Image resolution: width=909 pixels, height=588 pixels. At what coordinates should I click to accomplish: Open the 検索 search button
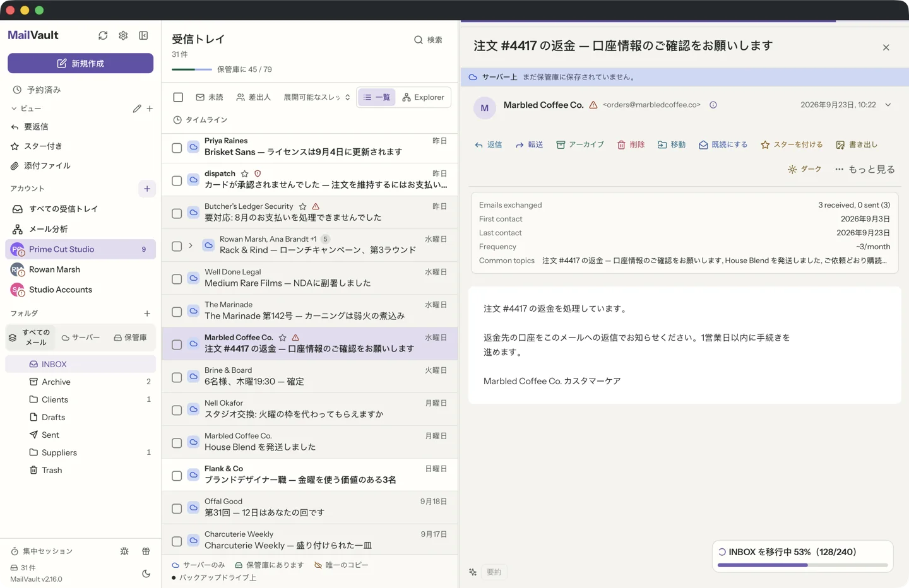point(428,40)
